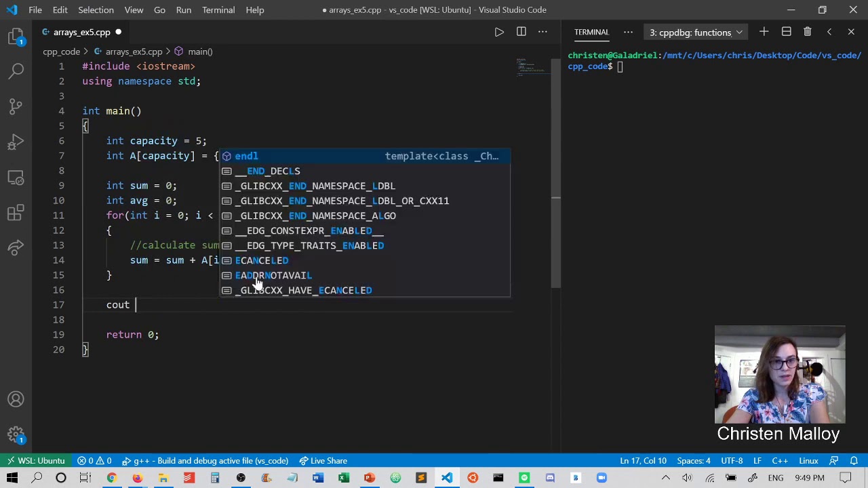Click the Live Share status button
Image resolution: width=868 pixels, height=488 pixels.
[x=323, y=461]
